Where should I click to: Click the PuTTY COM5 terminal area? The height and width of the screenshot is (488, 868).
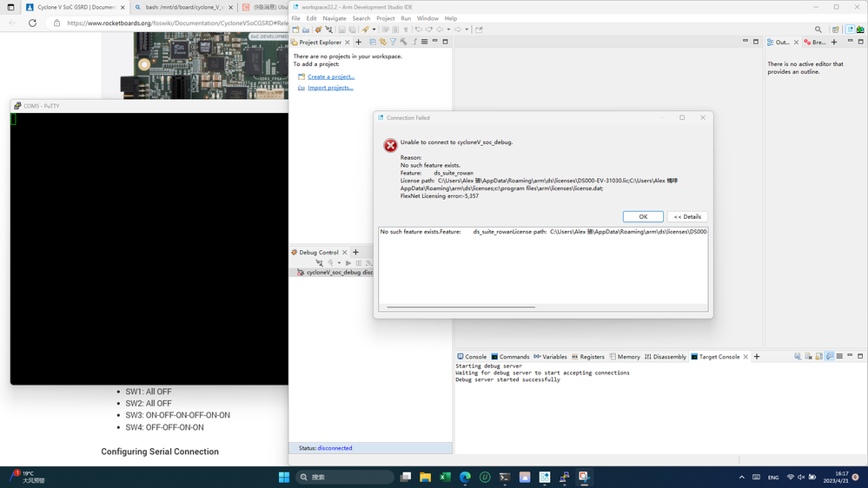pos(149,248)
